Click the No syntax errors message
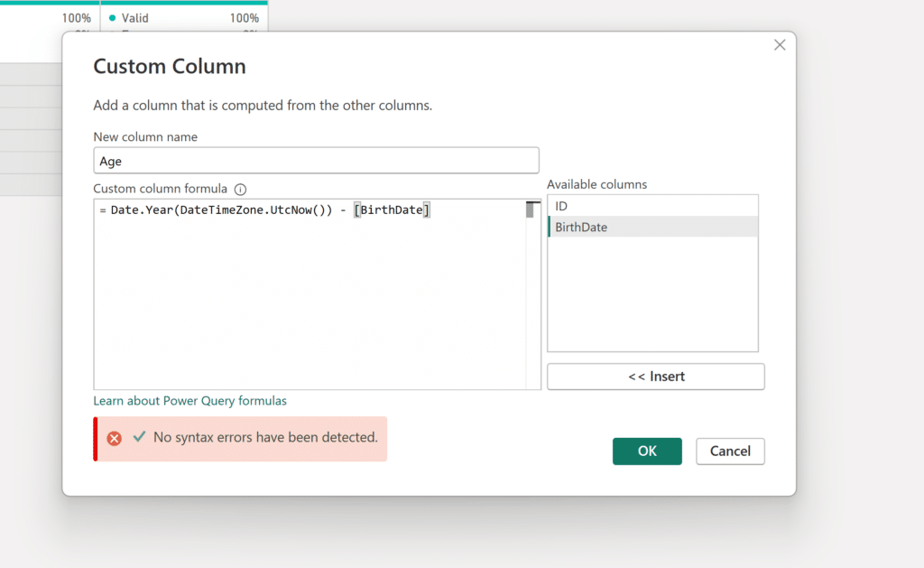 click(265, 437)
